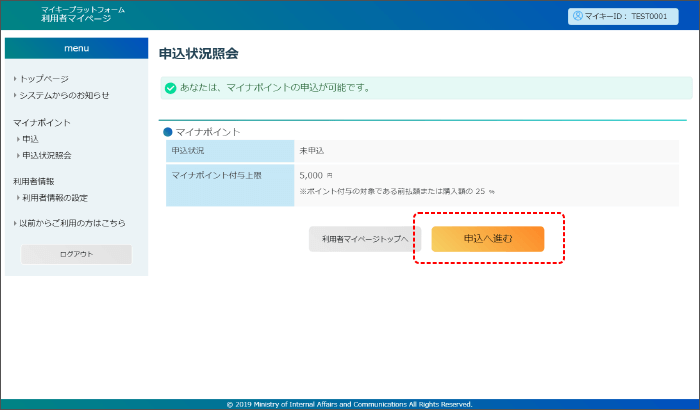Click the マイナポイント section label in side menu
700x410 pixels.
point(42,123)
